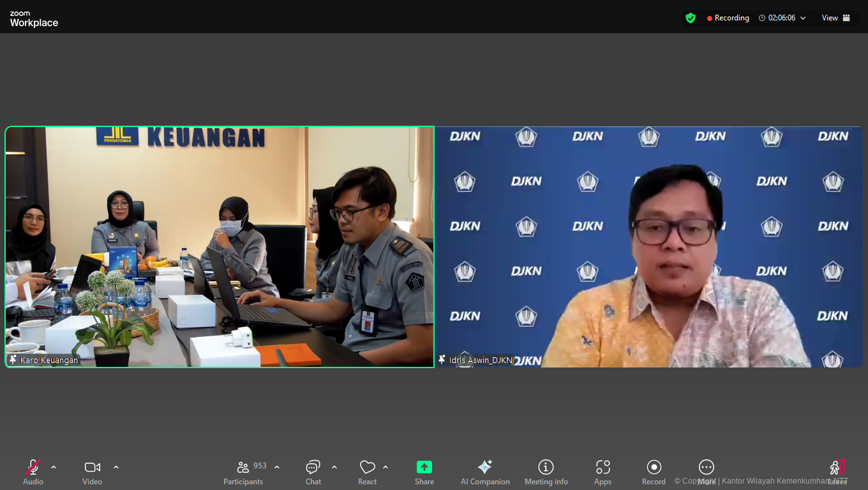Expand the meeting timer dropdown
Screen dimensions: 868x490
[x=803, y=18]
